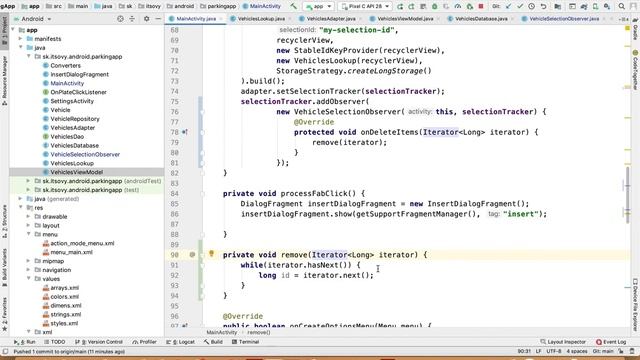Expand the sk.itsovy.android.parkingapp (androidTest) package
This screenshot has height=360, width=640.
pyautogui.click(x=28, y=181)
